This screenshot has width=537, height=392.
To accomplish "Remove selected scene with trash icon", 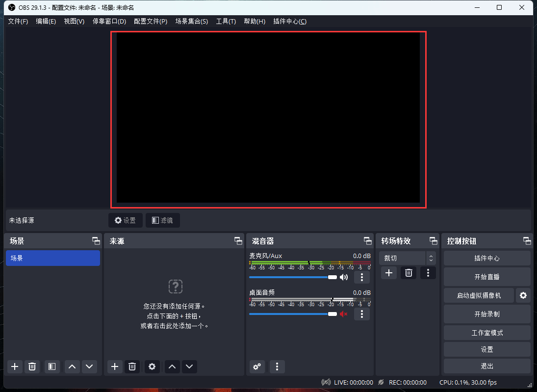I will tap(32, 366).
